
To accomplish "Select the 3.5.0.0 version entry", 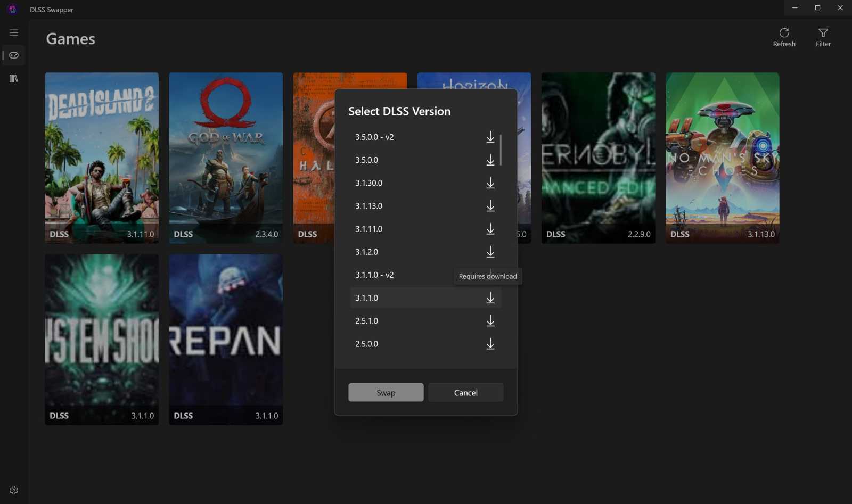I will pyautogui.click(x=425, y=160).
